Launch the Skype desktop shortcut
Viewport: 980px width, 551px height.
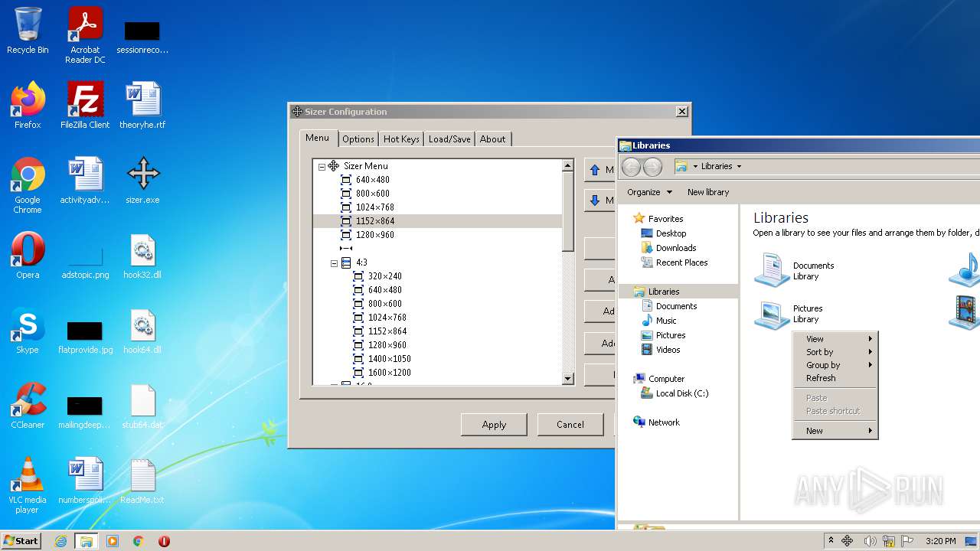(x=28, y=331)
